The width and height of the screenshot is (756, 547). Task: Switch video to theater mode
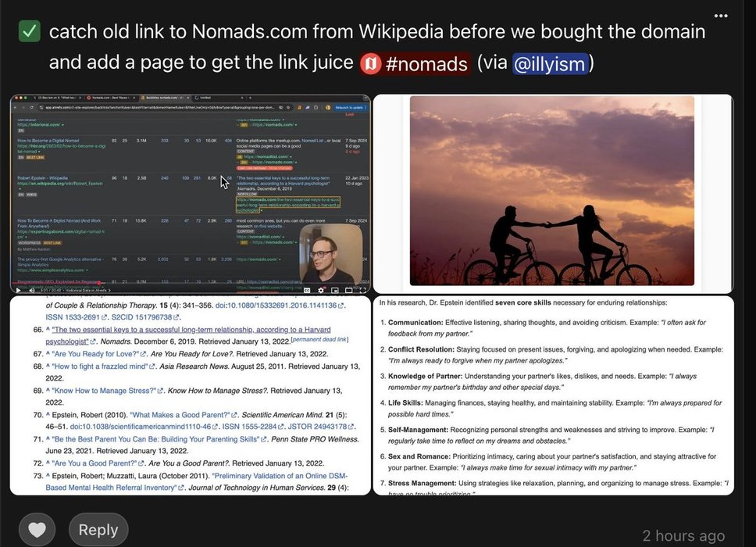tap(348, 291)
